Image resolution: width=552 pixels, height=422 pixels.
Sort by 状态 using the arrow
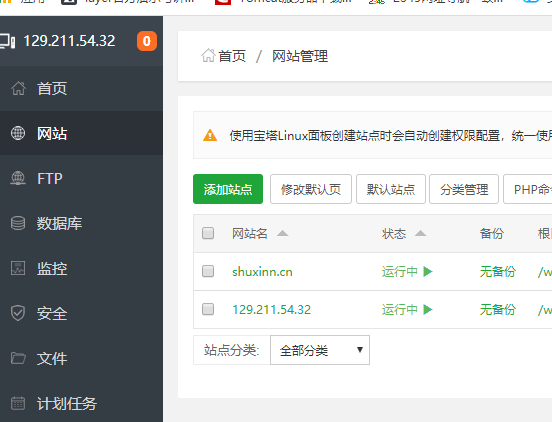click(x=421, y=233)
